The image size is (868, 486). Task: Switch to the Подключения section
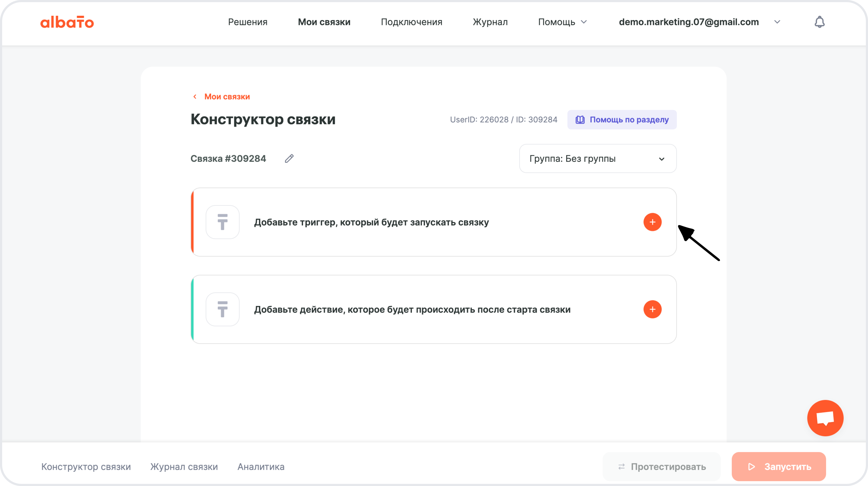click(x=412, y=22)
